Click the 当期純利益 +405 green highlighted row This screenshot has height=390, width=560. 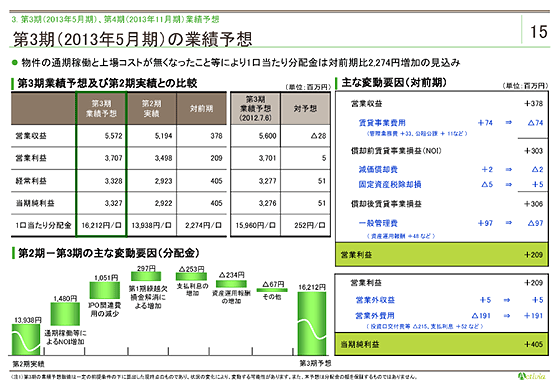point(441,344)
